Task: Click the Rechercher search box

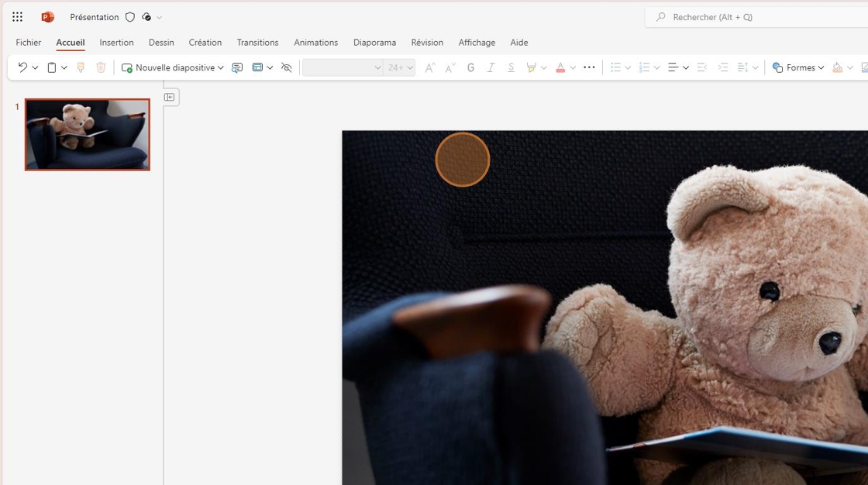Action: pyautogui.click(x=756, y=17)
